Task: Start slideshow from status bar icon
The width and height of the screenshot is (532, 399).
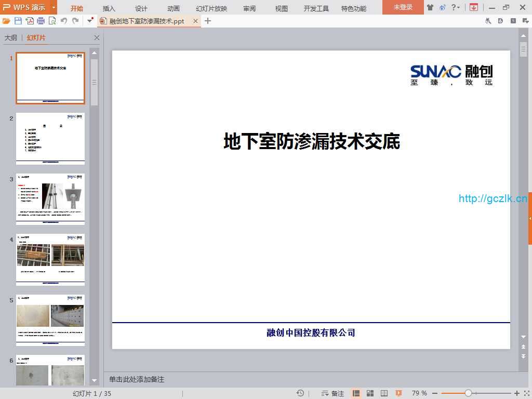Action: click(398, 393)
